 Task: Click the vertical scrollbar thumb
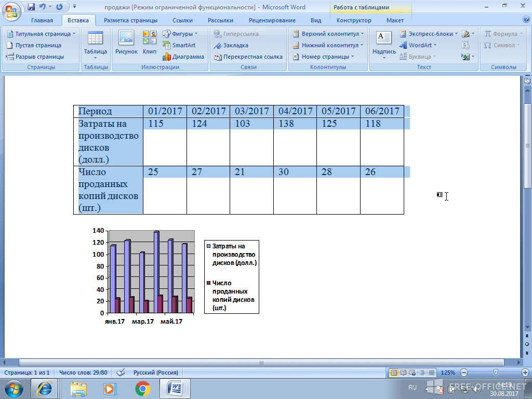527,146
